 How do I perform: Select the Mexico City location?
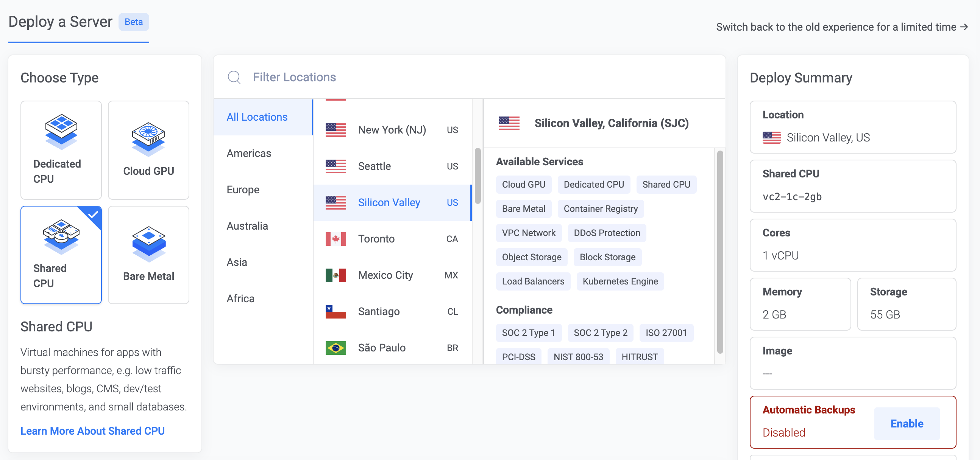point(392,275)
